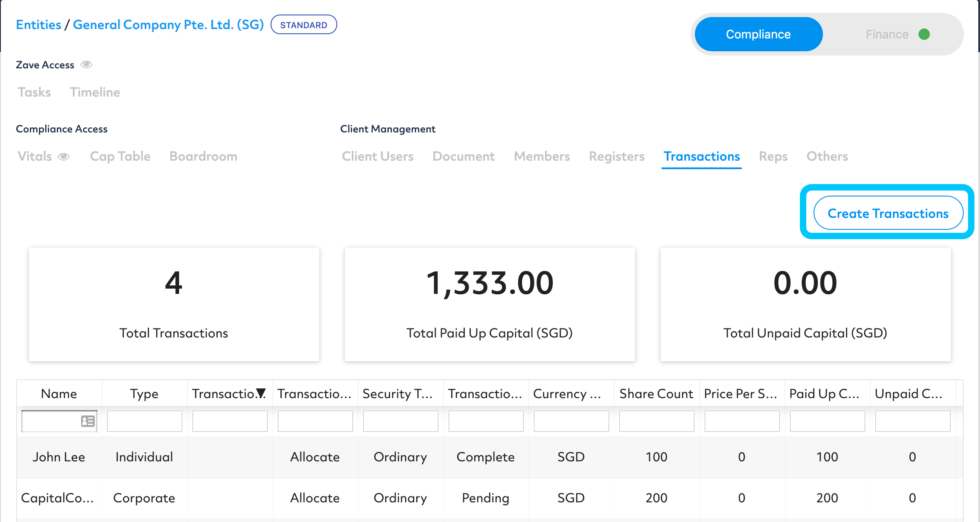The width and height of the screenshot is (980, 522).
Task: Open the Registers tab
Action: click(x=617, y=156)
